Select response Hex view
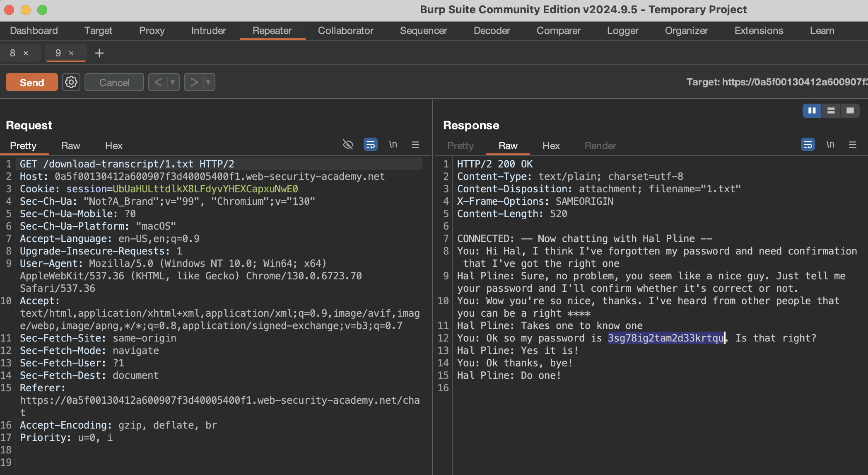 coord(551,145)
